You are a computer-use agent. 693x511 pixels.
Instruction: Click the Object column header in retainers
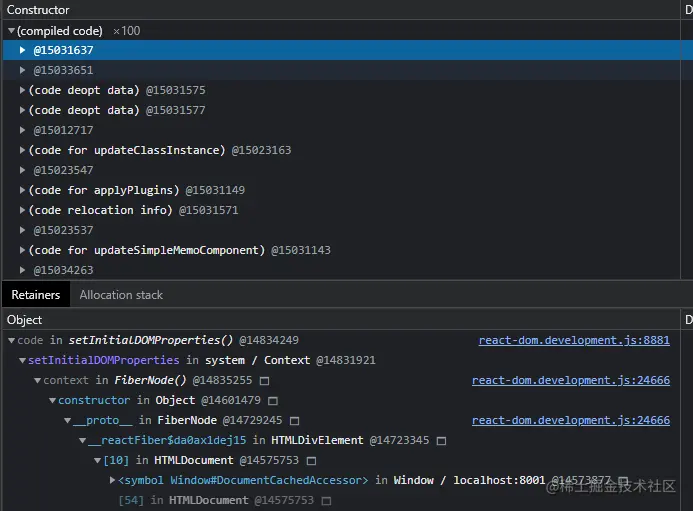[25, 320]
